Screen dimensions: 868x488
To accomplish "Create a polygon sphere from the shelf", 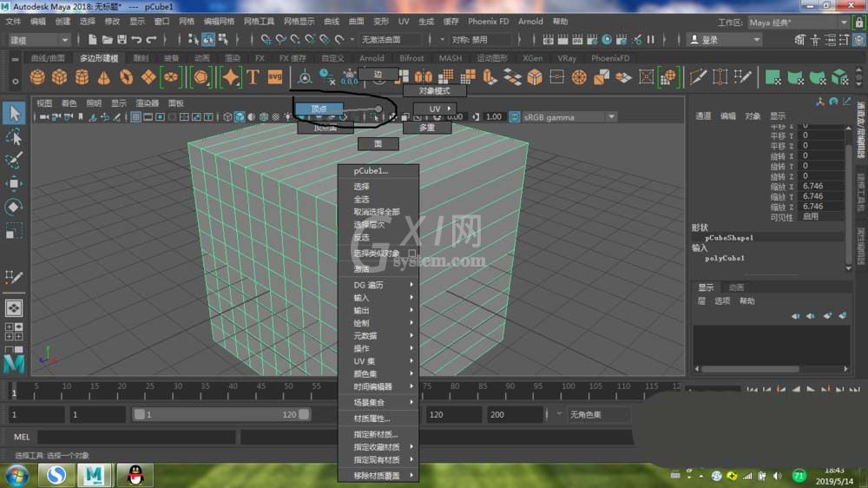I will pyautogui.click(x=37, y=77).
